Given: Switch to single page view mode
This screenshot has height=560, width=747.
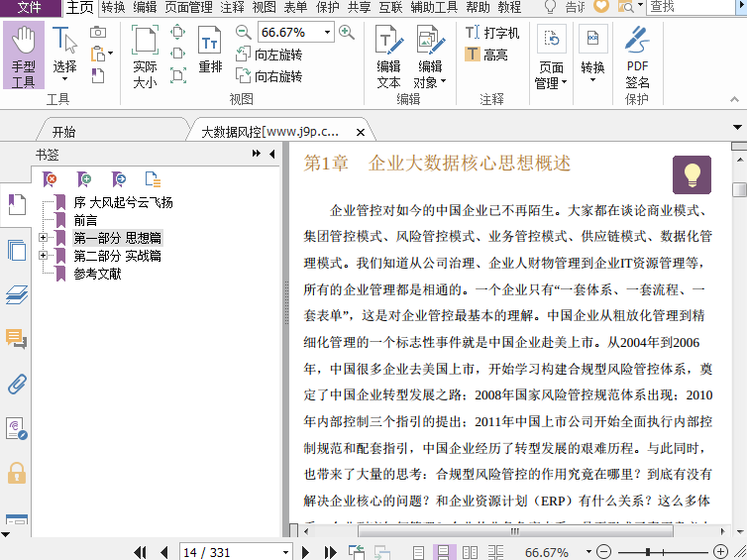Looking at the screenshot, I should coord(418,552).
